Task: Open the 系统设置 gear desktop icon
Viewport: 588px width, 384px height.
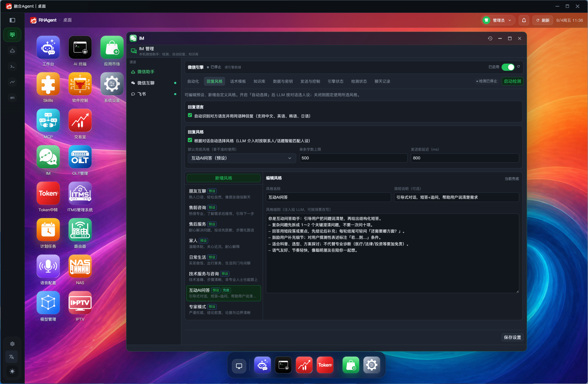Action: tap(112, 84)
